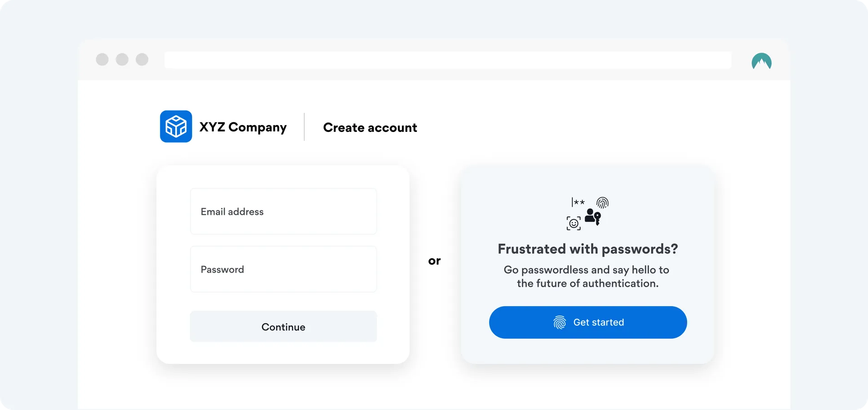The height and width of the screenshot is (410, 868).
Task: Click the password asterisks icon
Action: 578,202
